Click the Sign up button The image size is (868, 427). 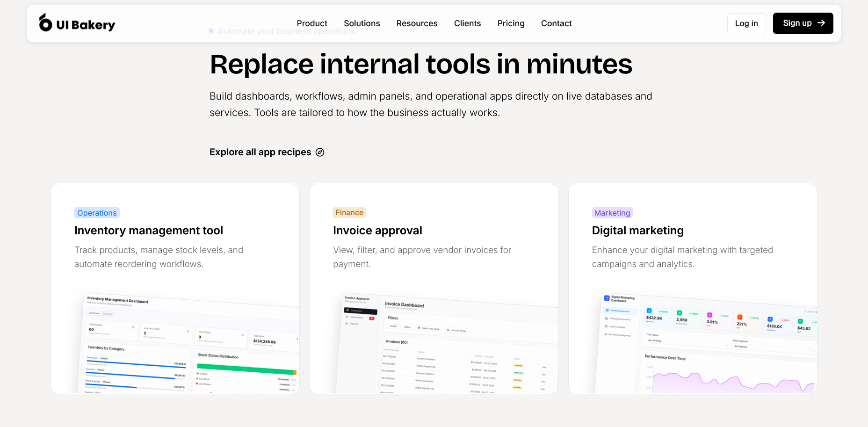click(x=803, y=23)
